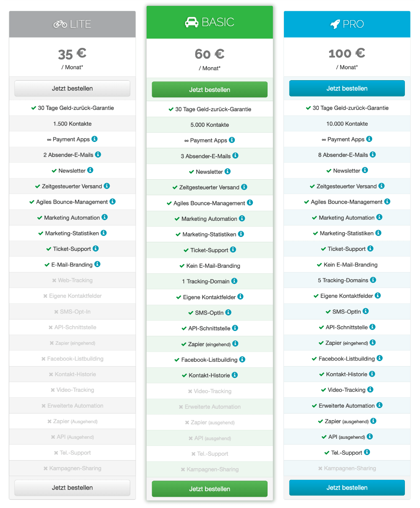The width and height of the screenshot is (420, 508).
Task: Order BASIC plan with top green button
Action: 210,90
